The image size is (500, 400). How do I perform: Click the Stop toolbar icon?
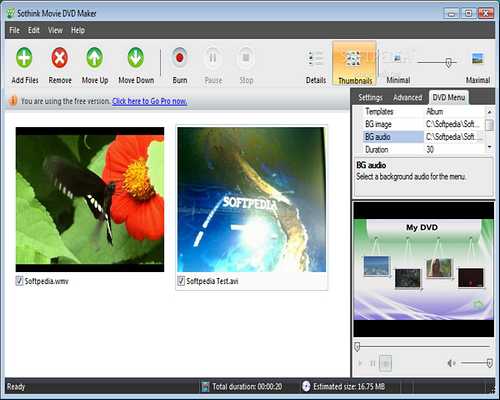click(x=246, y=57)
